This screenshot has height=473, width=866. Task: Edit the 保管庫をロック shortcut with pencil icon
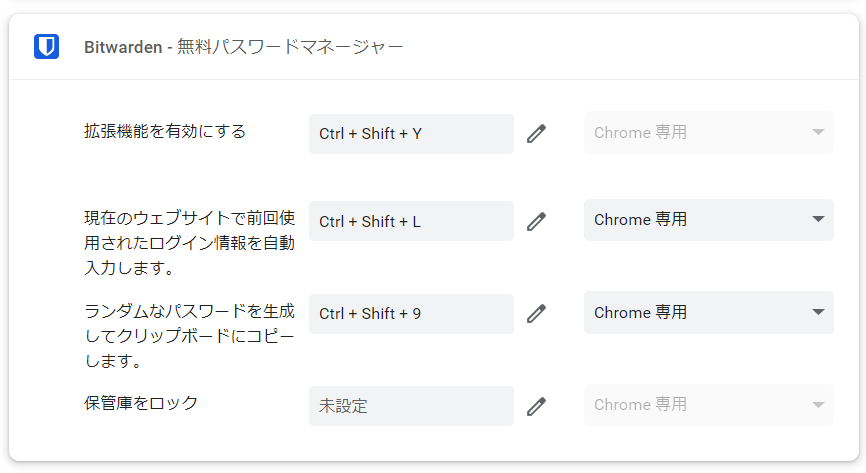(x=537, y=406)
